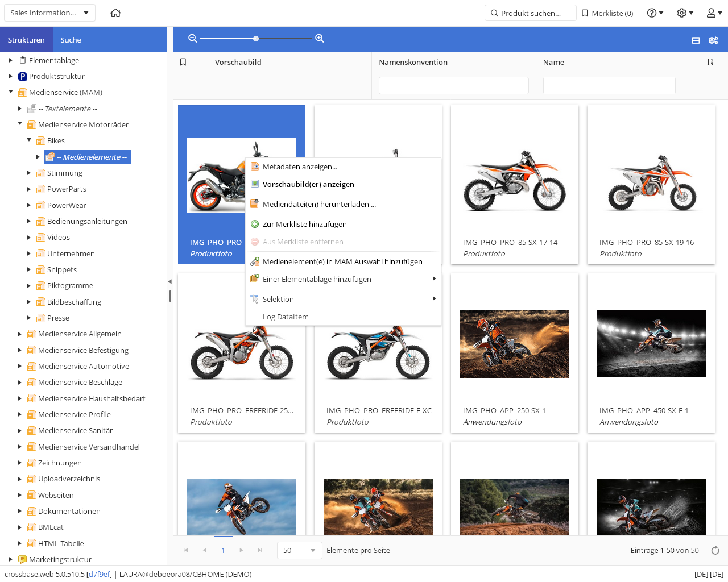Select the IMG_PHO_APP_450-SX-F-1 thumbnail
Image resolution: width=728 pixels, height=582 pixels.
(x=651, y=353)
